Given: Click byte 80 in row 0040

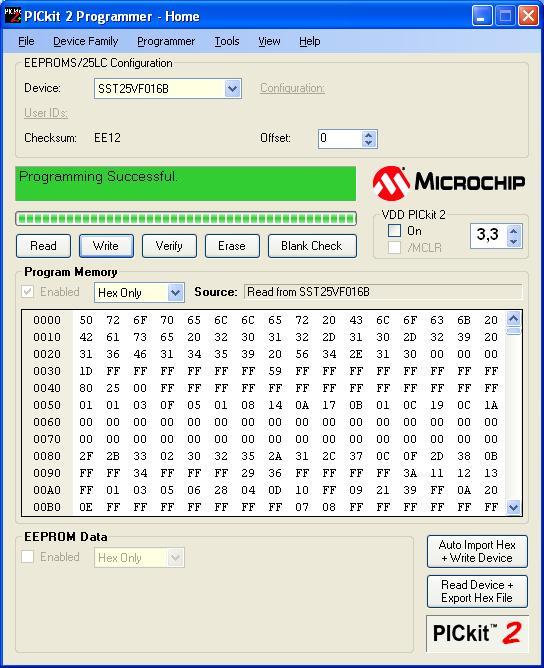Looking at the screenshot, I should (86, 389).
